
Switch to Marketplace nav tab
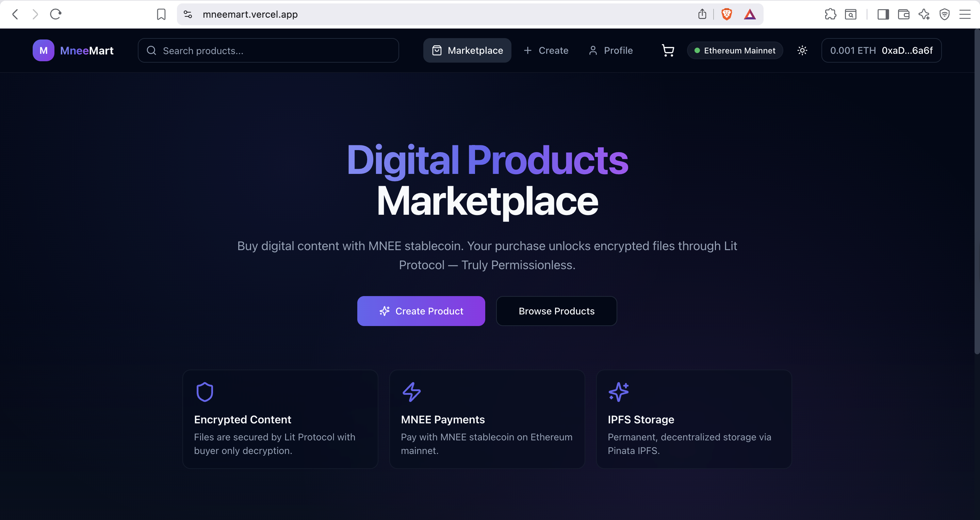coord(467,51)
